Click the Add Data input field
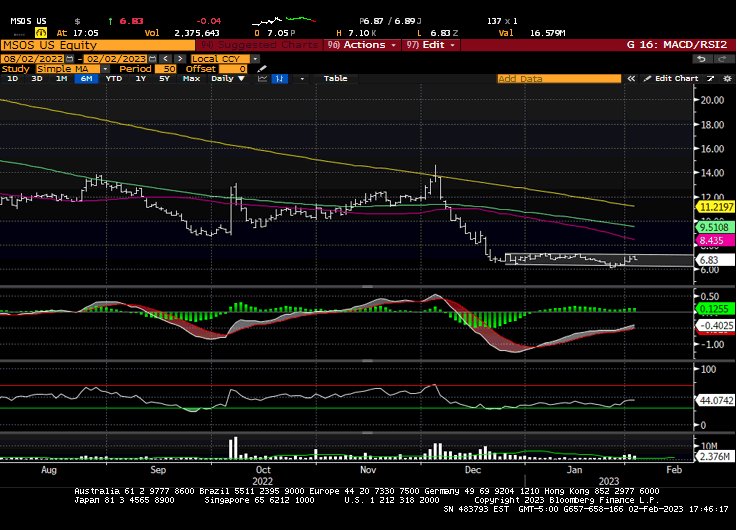The width and height of the screenshot is (736, 530). (x=559, y=78)
